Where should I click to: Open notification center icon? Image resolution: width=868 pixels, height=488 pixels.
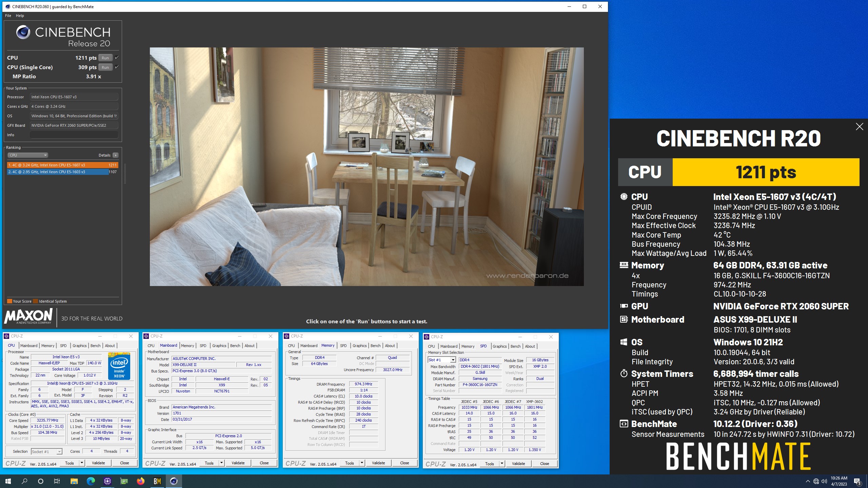(x=857, y=481)
